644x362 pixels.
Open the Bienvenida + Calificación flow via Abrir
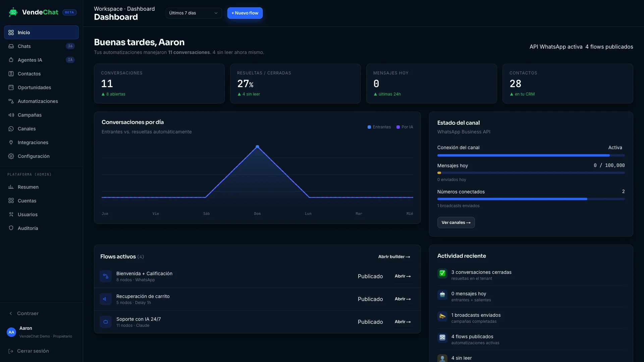pos(402,276)
